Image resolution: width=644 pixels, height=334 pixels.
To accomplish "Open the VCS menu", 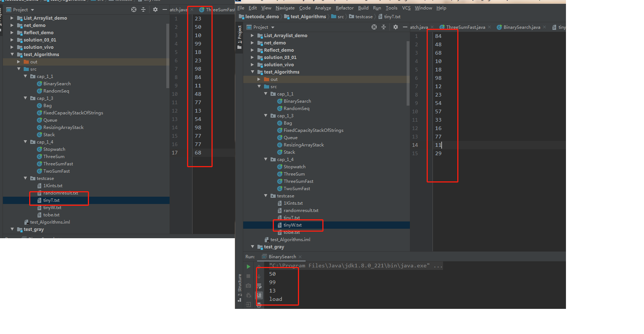I will click(406, 8).
